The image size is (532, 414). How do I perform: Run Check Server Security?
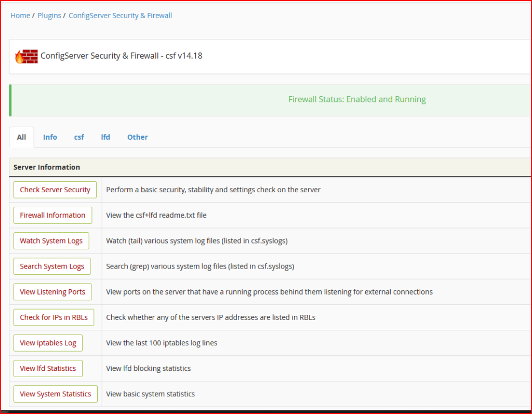[55, 190]
